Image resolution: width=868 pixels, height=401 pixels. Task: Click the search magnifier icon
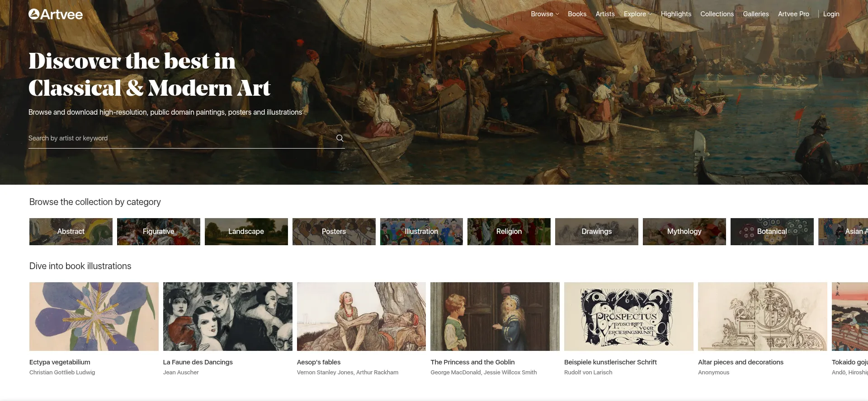[340, 138]
